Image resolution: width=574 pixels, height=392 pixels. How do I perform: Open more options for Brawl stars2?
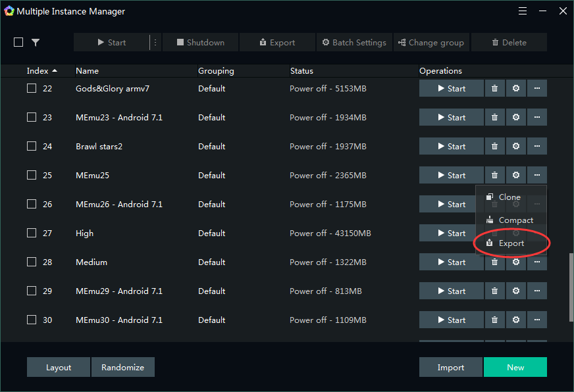pos(537,147)
